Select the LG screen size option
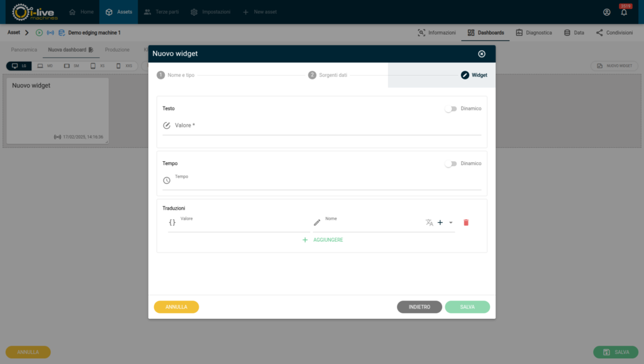 (19, 65)
